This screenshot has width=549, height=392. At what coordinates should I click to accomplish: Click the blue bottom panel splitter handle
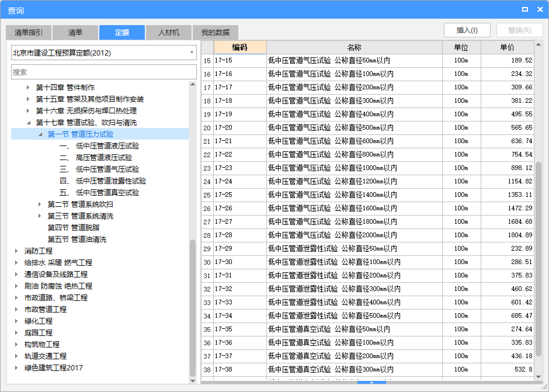(371, 382)
